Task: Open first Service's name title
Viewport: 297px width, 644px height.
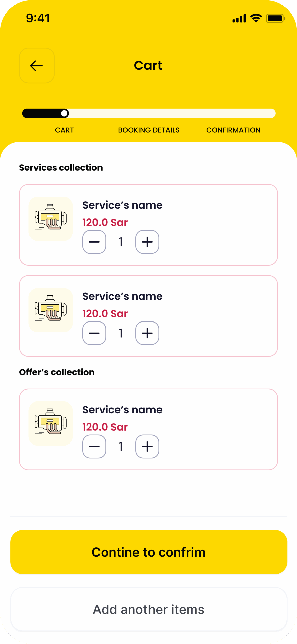Action: point(122,205)
